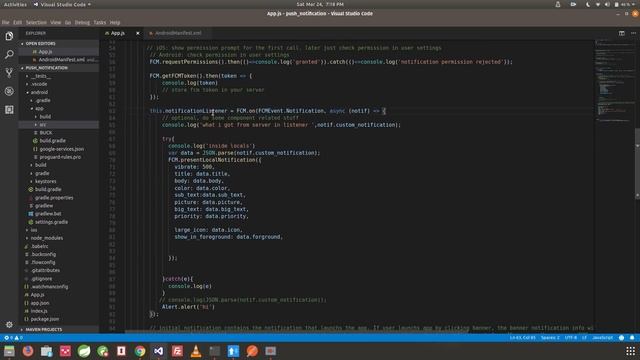Click the Split Editor icon
The height and width of the screenshot is (360, 640).
click(621, 33)
